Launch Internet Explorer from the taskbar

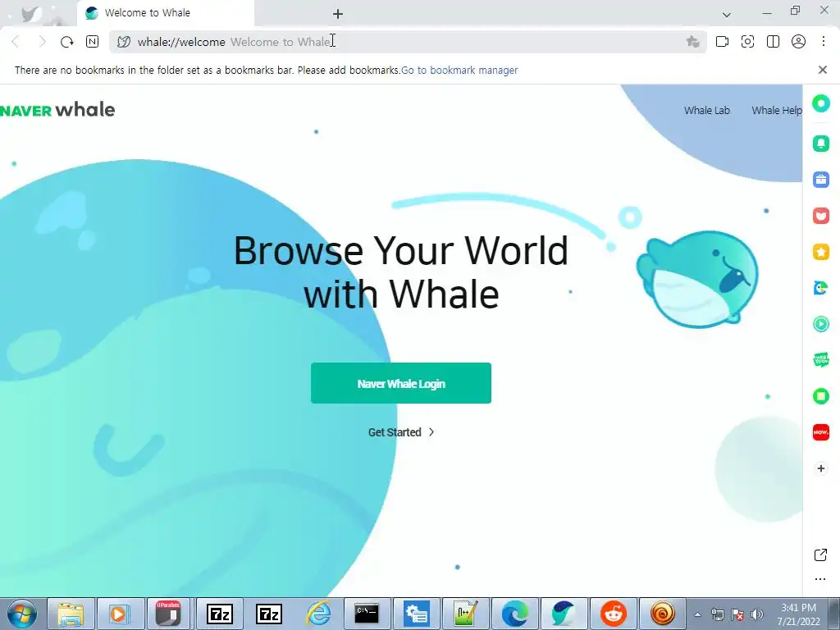click(x=318, y=614)
